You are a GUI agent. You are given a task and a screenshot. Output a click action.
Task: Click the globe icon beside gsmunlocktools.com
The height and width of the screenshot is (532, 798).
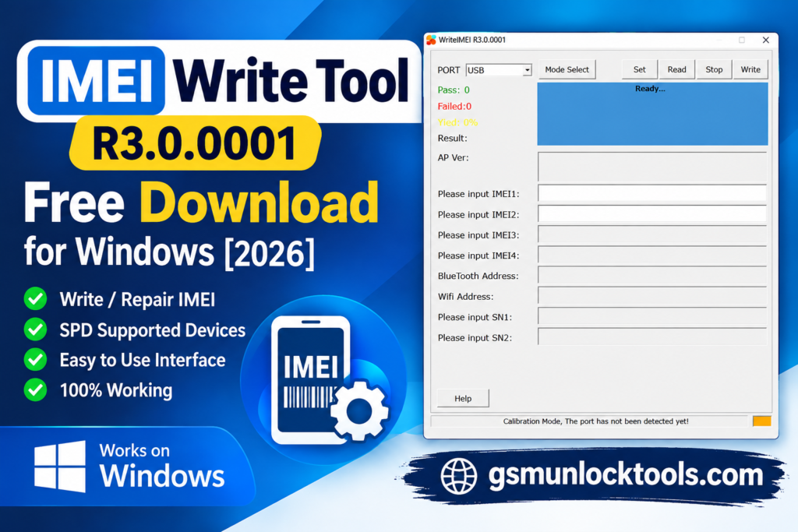pos(458,476)
